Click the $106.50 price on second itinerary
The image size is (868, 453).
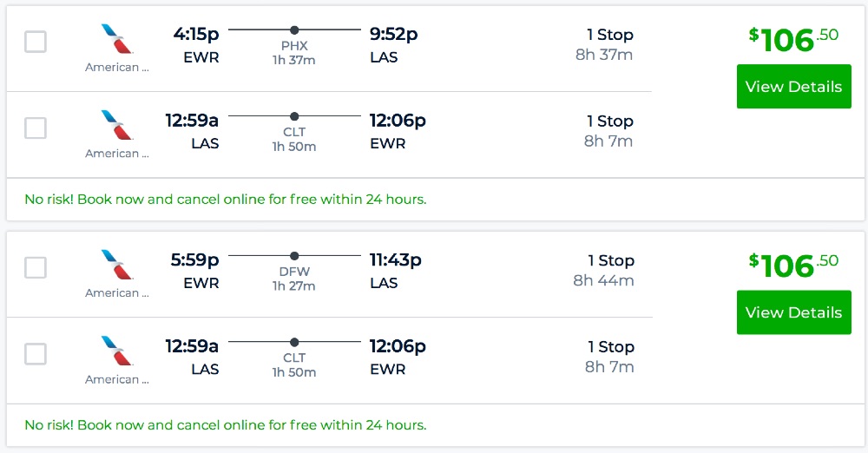pyautogui.click(x=793, y=265)
